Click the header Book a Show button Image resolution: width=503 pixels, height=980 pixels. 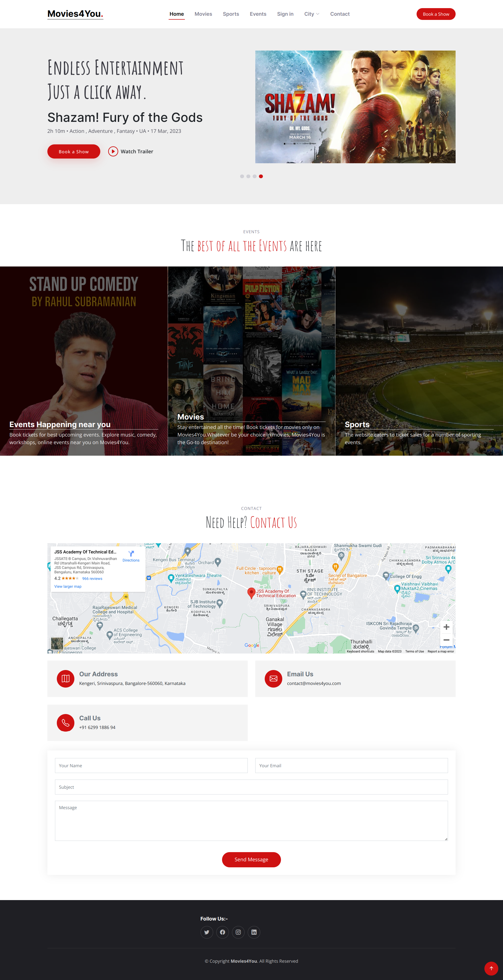tap(436, 14)
